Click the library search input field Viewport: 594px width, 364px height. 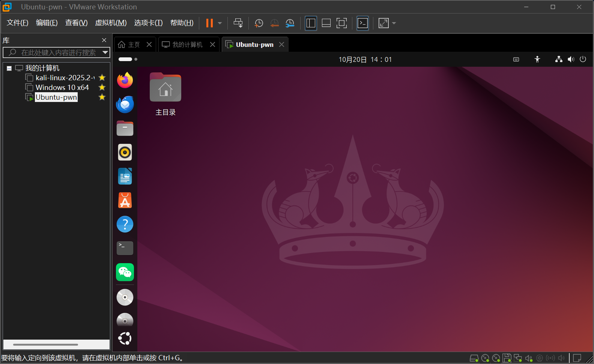click(x=53, y=52)
